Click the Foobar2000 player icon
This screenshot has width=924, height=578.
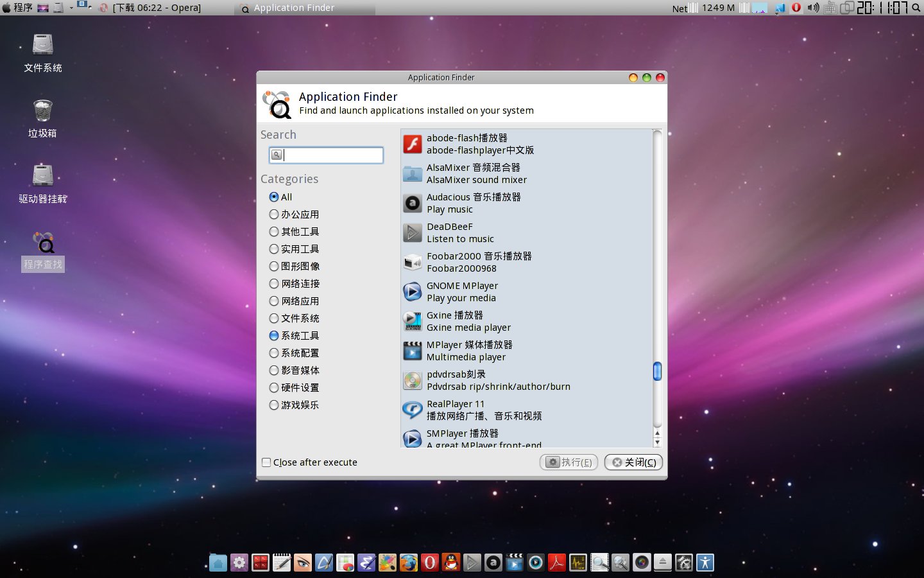413,262
